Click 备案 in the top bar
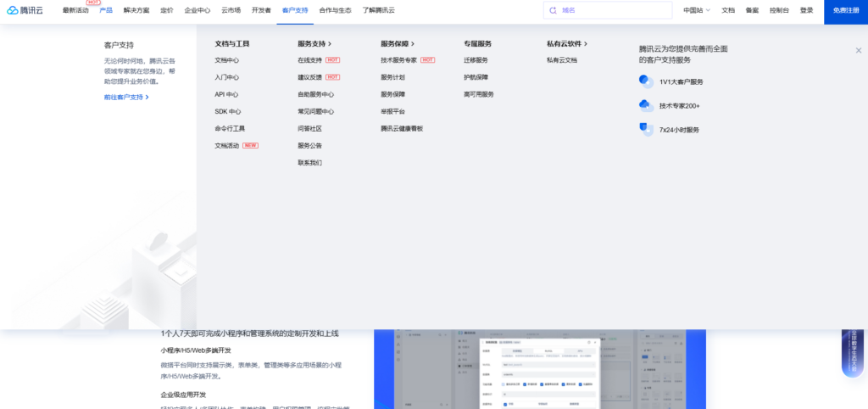This screenshot has width=868, height=409. point(752,10)
